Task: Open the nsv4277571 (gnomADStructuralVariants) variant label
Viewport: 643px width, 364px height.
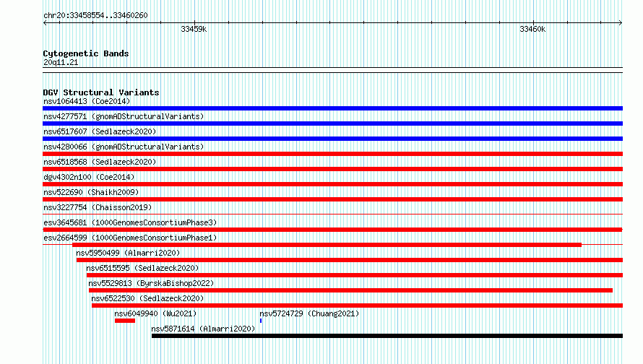Action: [124, 116]
